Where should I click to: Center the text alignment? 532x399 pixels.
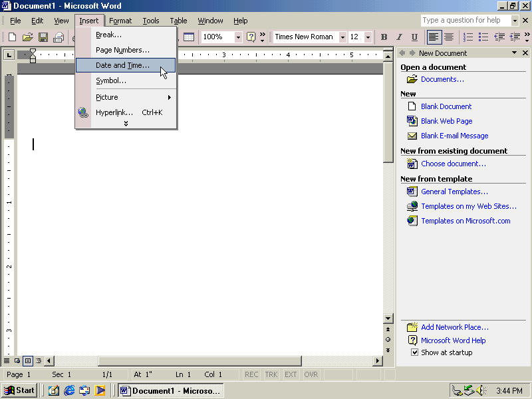(449, 37)
